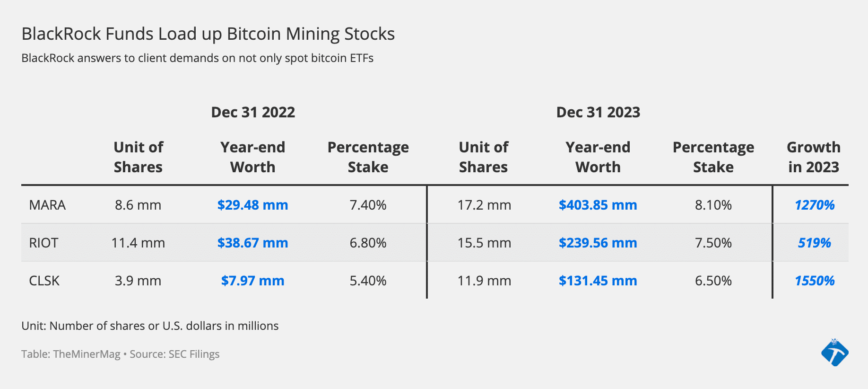Click the Growth in 2023 column header

point(813,157)
